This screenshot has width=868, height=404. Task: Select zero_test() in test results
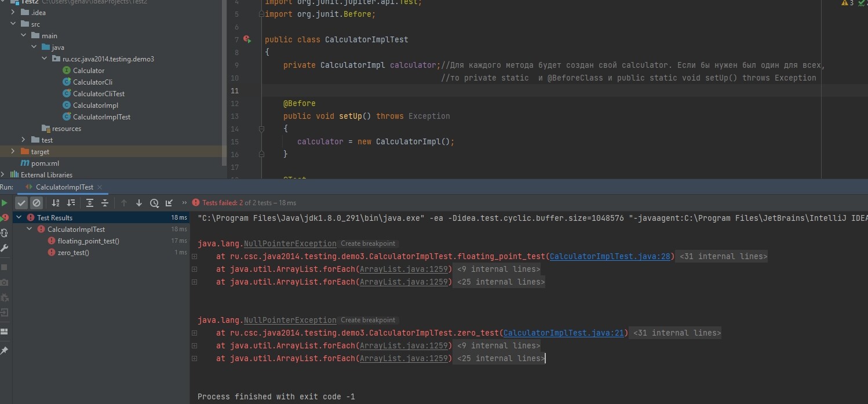pyautogui.click(x=74, y=253)
